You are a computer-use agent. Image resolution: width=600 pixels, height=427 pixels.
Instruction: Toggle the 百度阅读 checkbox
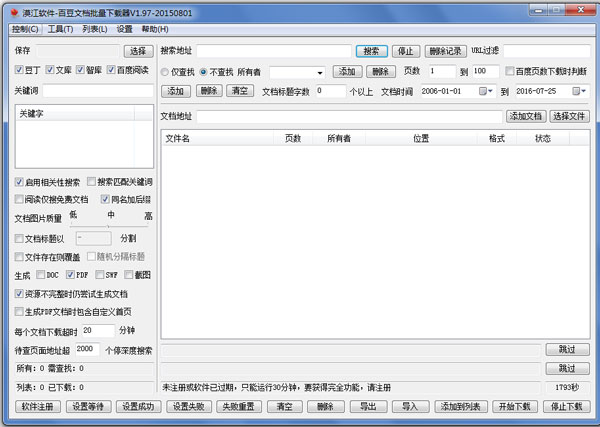tap(111, 70)
